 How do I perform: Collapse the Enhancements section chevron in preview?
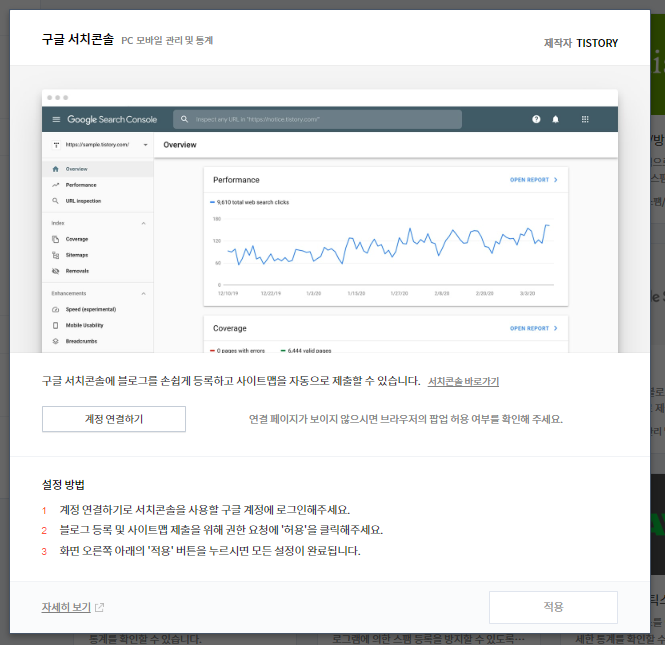(143, 293)
